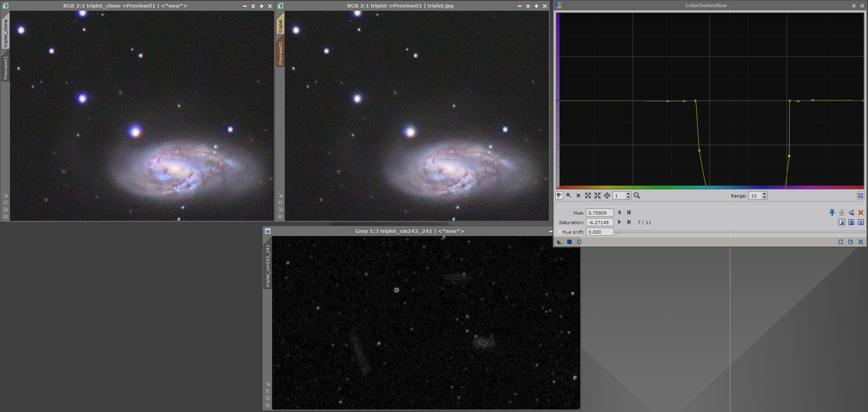Apply the process with the square icon
The image size is (868, 412).
tap(569, 242)
